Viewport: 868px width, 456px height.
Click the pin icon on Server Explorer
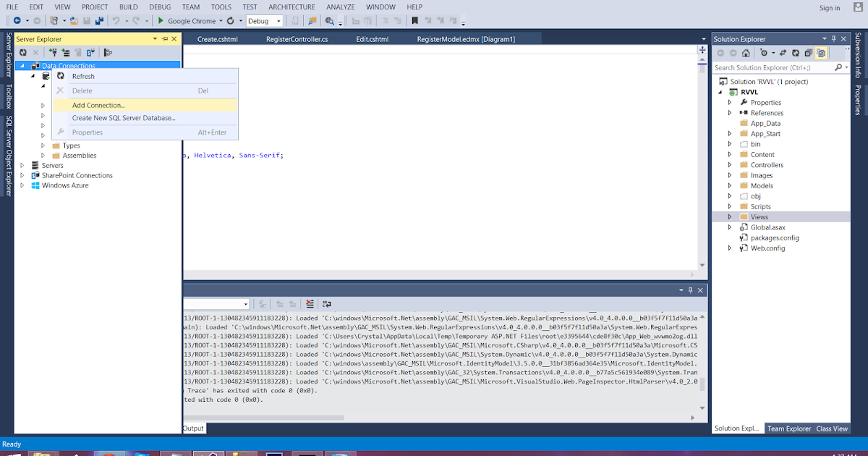(x=166, y=38)
